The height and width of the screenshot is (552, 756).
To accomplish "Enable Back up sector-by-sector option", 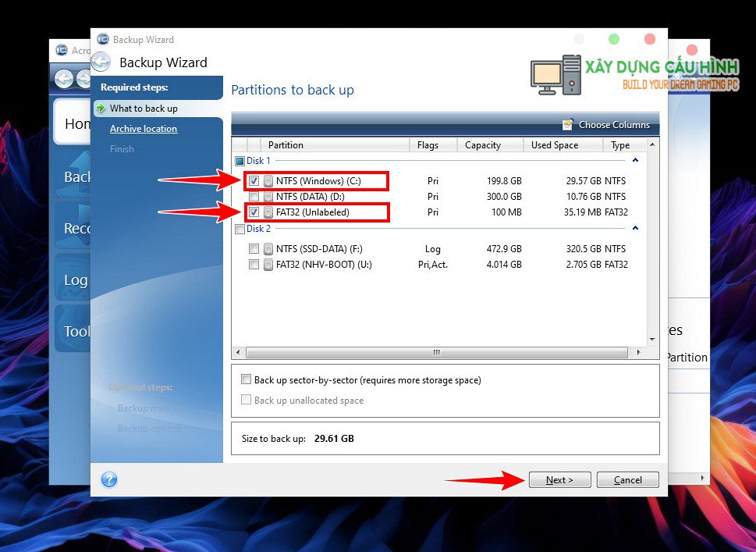I will pos(247,380).
